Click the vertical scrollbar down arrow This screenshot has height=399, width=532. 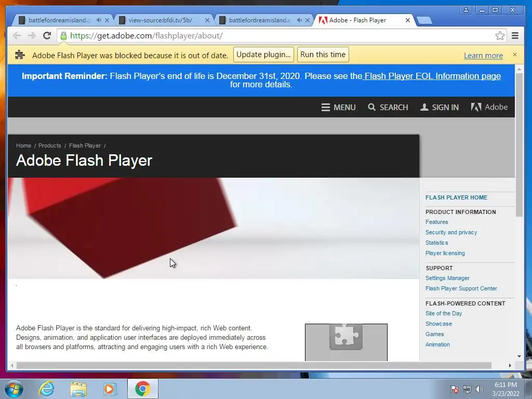[519, 356]
